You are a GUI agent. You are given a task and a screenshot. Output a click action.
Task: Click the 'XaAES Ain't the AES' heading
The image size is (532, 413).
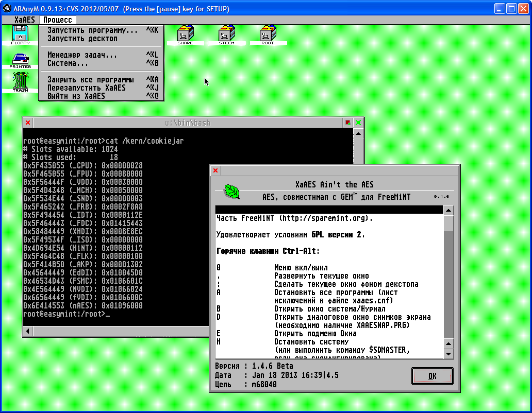point(334,185)
